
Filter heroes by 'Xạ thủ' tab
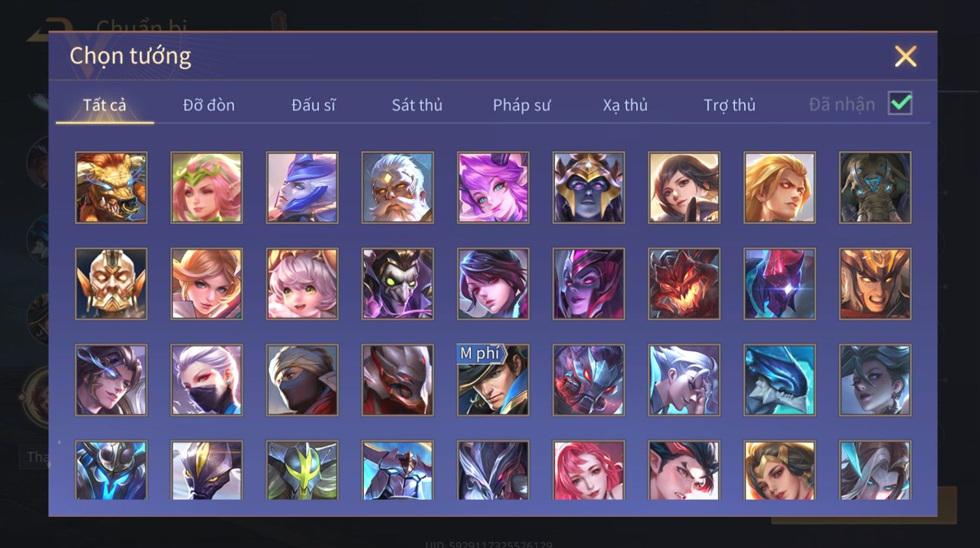coord(625,105)
